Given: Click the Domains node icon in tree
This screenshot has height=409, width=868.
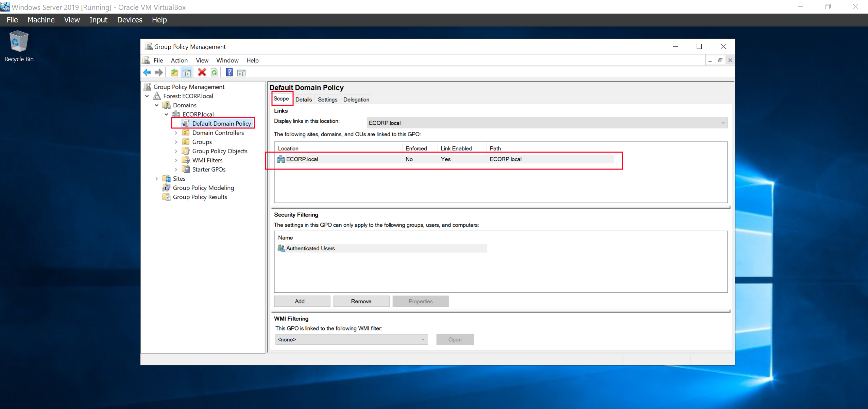Looking at the screenshot, I should [167, 105].
